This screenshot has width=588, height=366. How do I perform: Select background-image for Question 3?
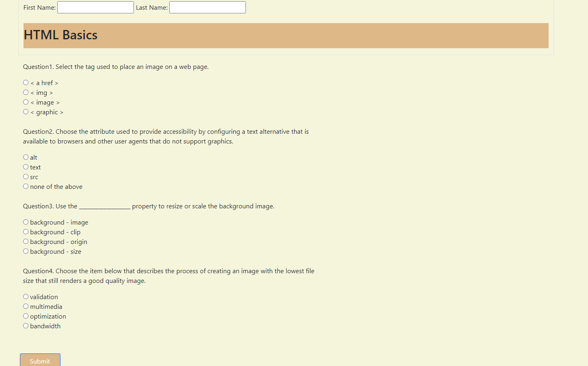[x=26, y=222]
